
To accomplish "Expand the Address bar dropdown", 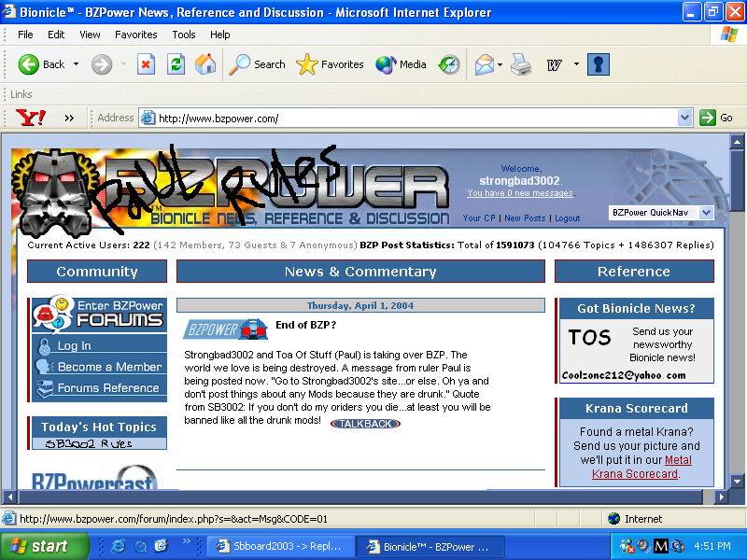I will 684,118.
